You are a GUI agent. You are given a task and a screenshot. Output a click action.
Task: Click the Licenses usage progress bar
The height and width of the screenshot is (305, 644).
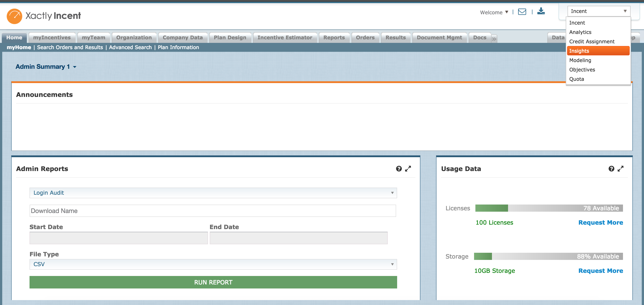point(549,208)
